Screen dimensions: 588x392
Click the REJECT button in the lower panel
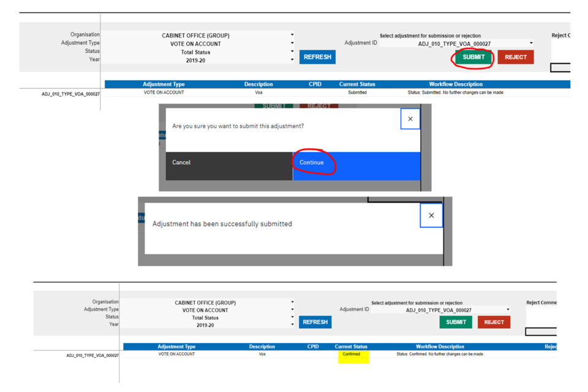pos(494,322)
